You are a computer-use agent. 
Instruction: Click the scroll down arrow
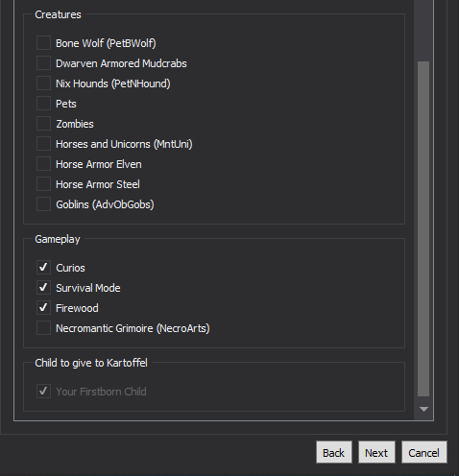423,409
